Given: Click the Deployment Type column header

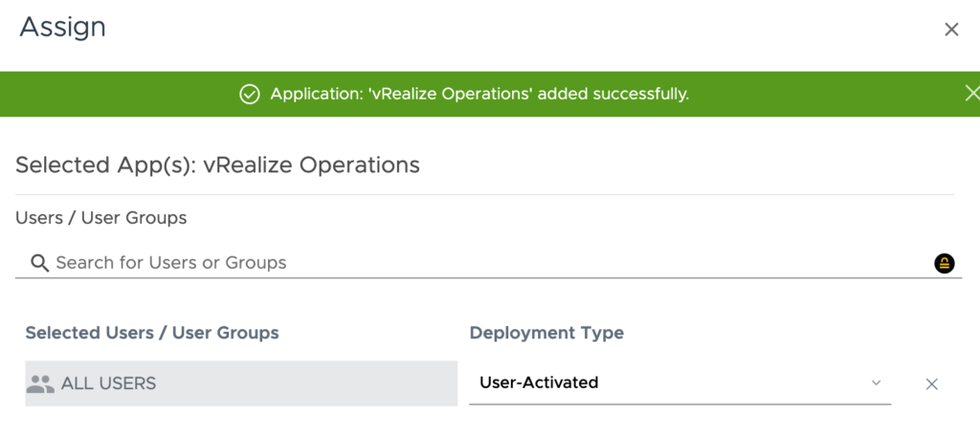Looking at the screenshot, I should (546, 333).
